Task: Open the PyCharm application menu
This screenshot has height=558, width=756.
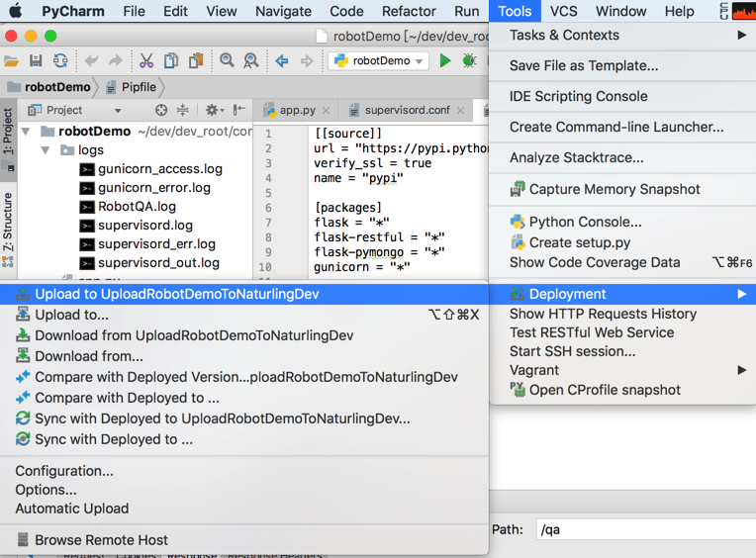Action: [x=73, y=11]
